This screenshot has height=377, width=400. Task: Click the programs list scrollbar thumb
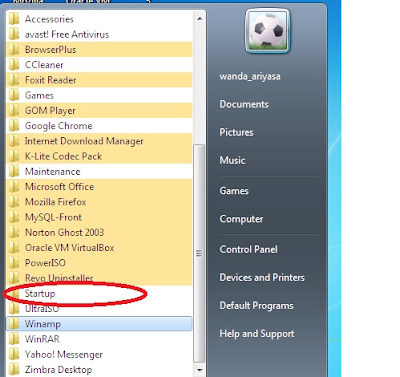[199, 254]
